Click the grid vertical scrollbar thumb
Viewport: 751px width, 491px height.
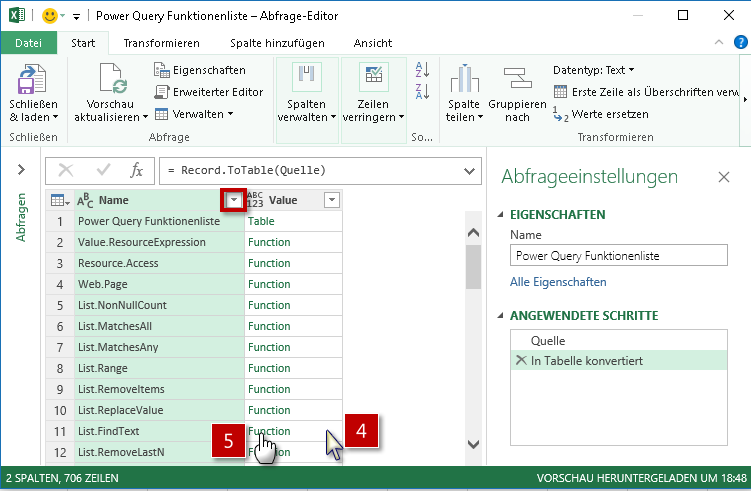(473, 266)
